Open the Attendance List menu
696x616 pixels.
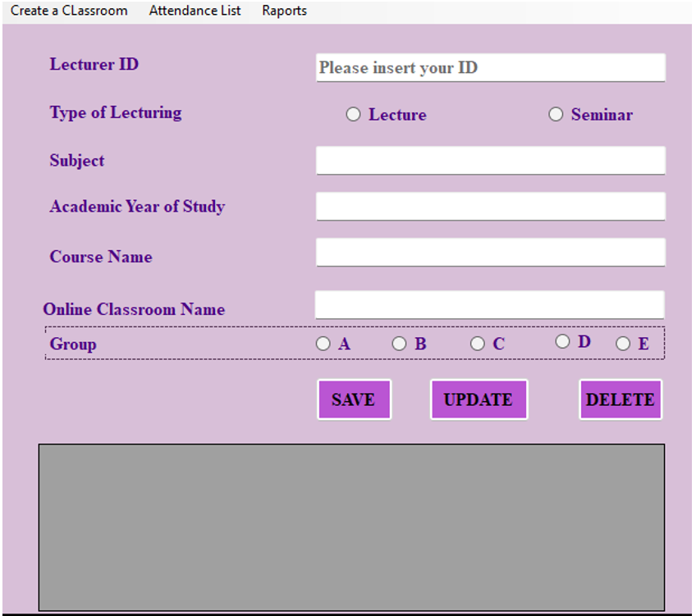195,11
